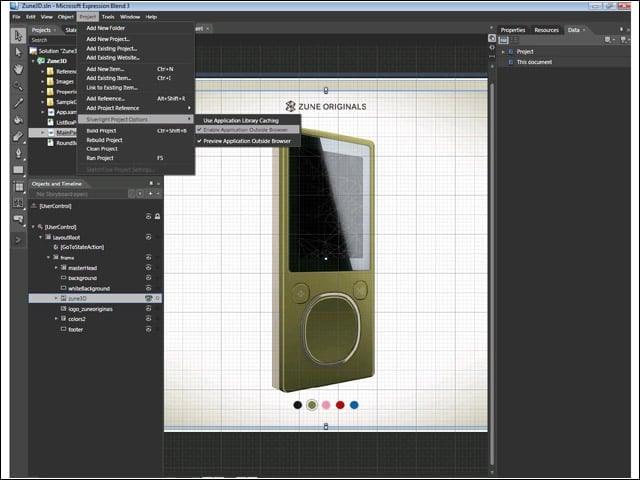This screenshot has width=640, height=480.
Task: Toggle visibility of footer layer
Action: [x=149, y=329]
